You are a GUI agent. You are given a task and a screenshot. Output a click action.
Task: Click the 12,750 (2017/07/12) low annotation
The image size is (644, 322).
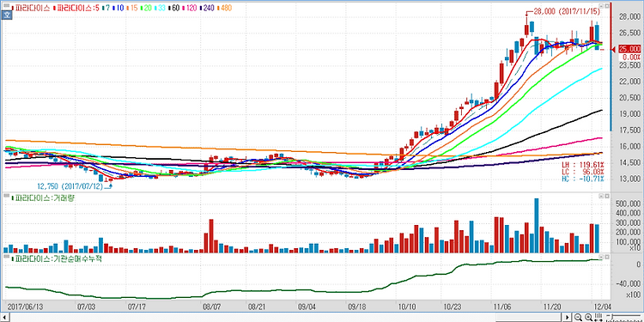pyautogui.click(x=70, y=186)
